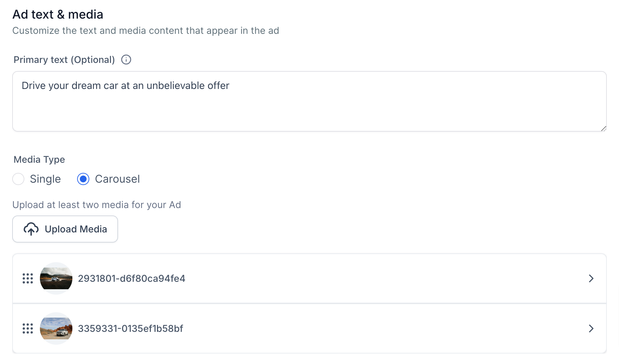Open the 3359331-0135ef1b58bf media row
Screen dimensions: 619x364
(309, 328)
